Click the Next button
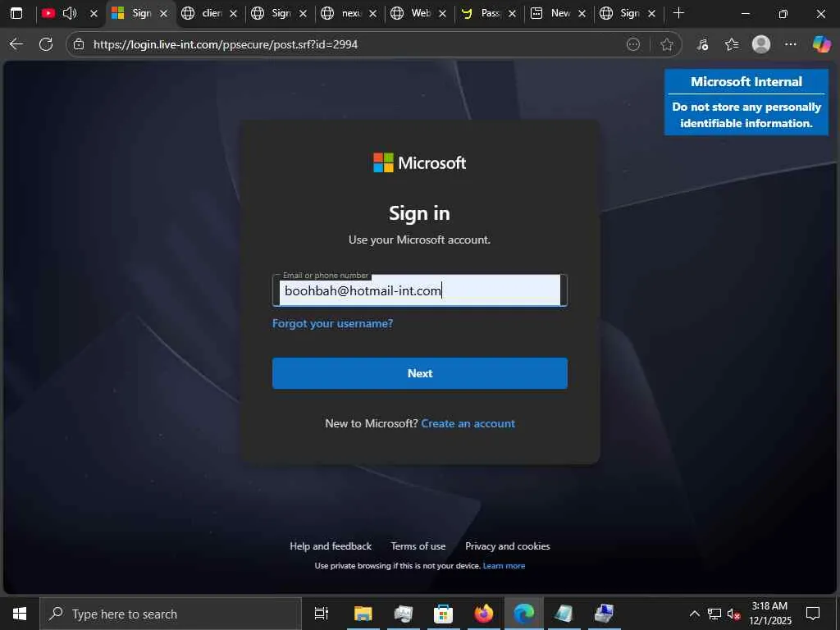The height and width of the screenshot is (630, 840). coord(419,373)
